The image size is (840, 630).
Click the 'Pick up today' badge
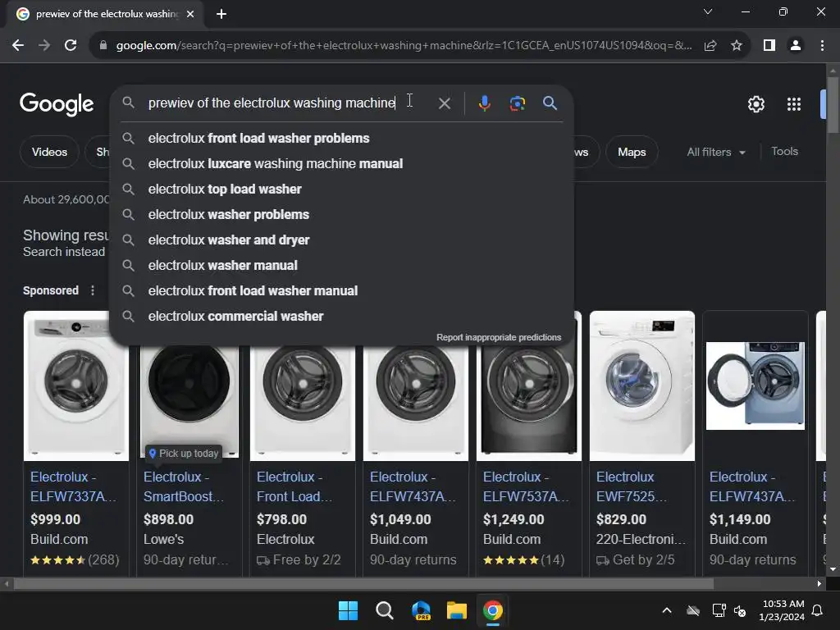pyautogui.click(x=184, y=453)
